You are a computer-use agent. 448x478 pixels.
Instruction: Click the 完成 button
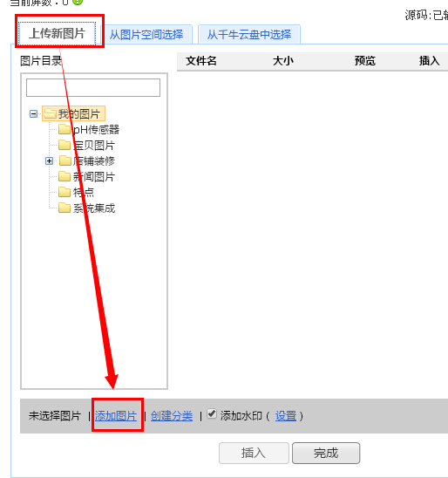pos(326,453)
